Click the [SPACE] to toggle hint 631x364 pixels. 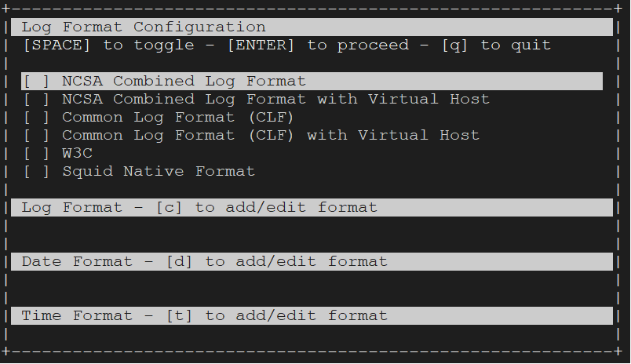point(109,45)
